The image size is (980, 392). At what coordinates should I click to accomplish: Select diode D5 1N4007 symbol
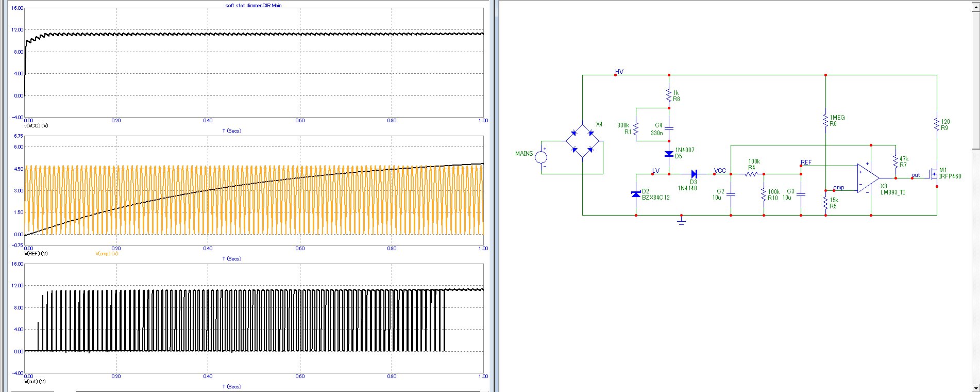(x=669, y=154)
